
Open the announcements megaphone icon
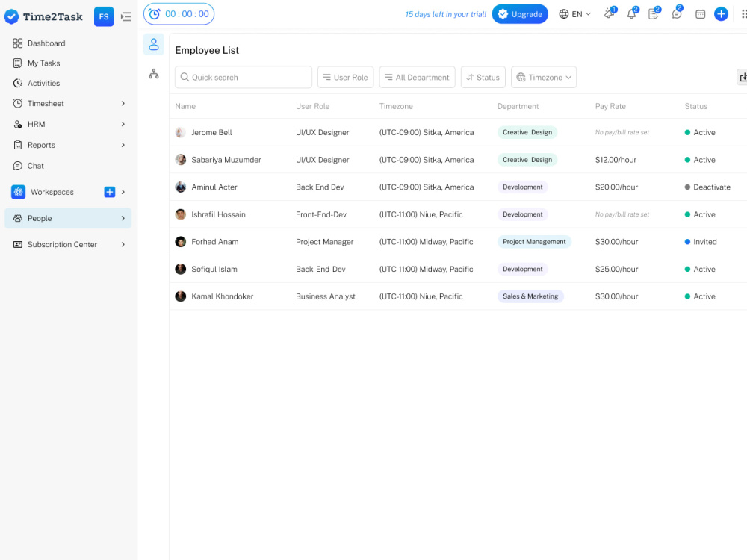(610, 13)
